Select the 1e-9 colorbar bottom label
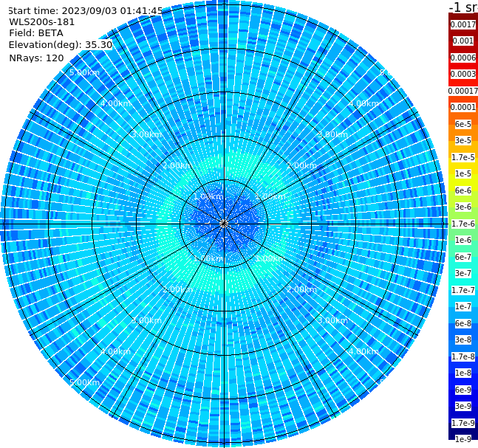The image size is (478, 448). coord(463,439)
